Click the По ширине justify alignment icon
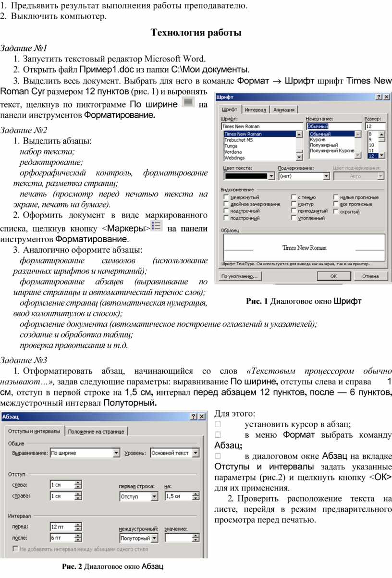Screen dimensions: 392x578 pyautogui.click(x=189, y=102)
